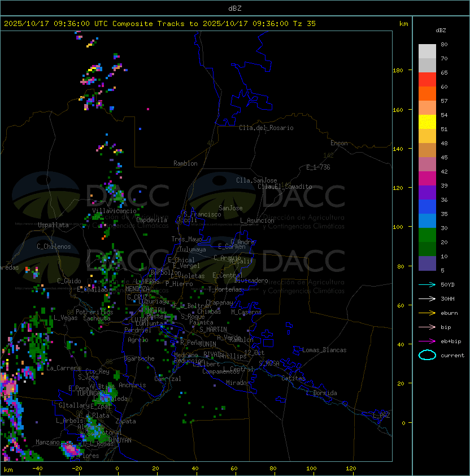Click the timestamp header text 2025/10/17 09:36:00 UTC
This screenshot has width=470, height=476.
point(55,24)
